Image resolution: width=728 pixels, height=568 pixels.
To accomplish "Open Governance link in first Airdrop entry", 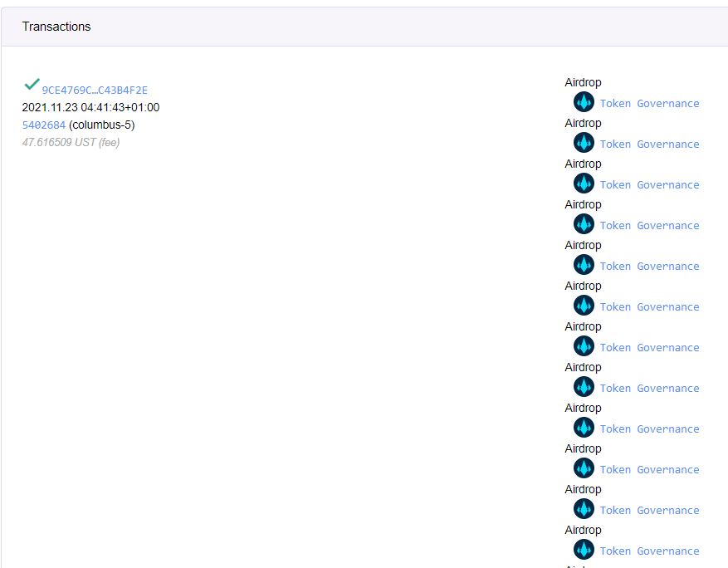I will click(x=667, y=104).
